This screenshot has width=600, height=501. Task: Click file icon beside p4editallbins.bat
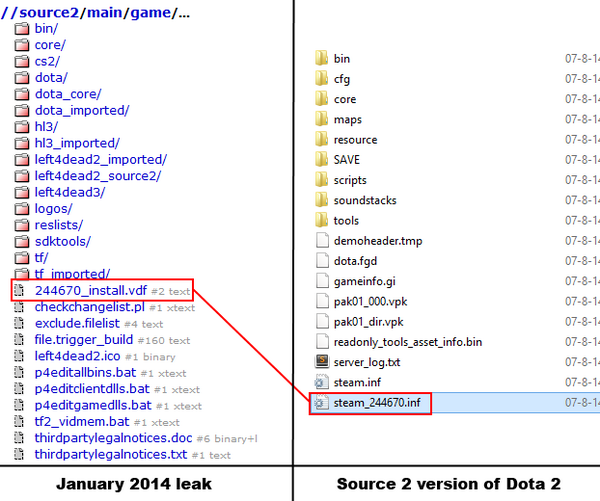pyautogui.click(x=19, y=373)
